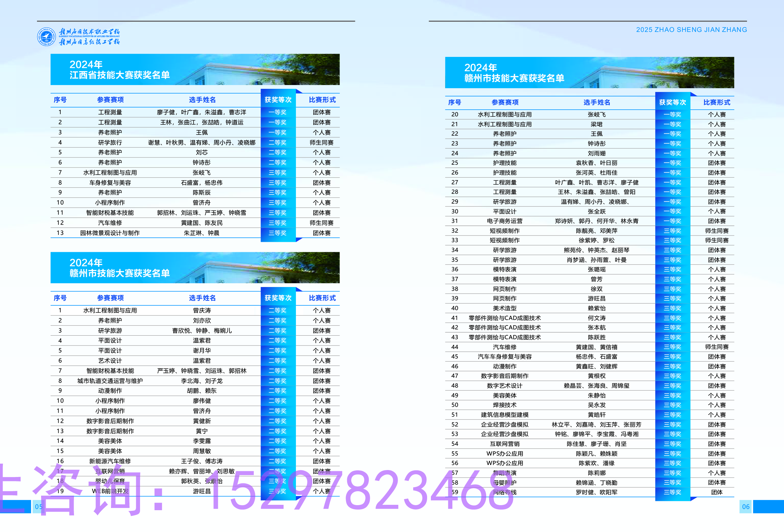Click 序号 header in right page table
The image size is (784, 532).
[x=454, y=102]
